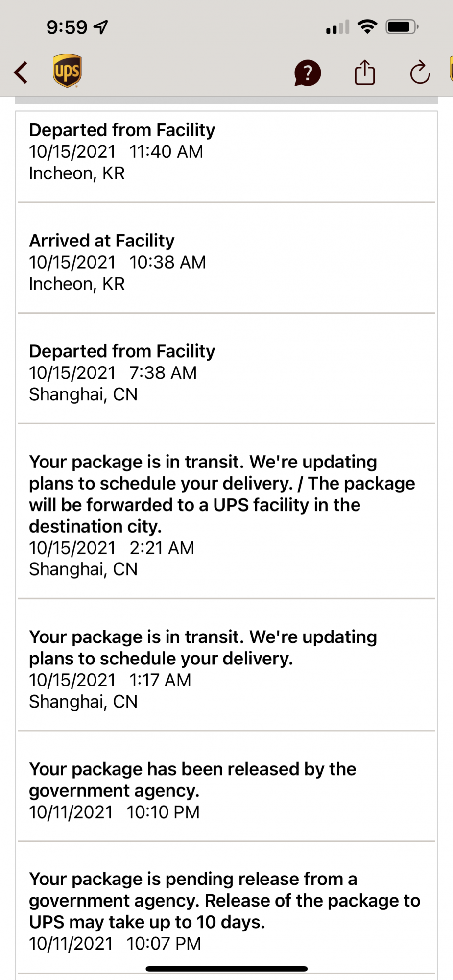Select Arrived at Facility Incheon entry

[226, 262]
